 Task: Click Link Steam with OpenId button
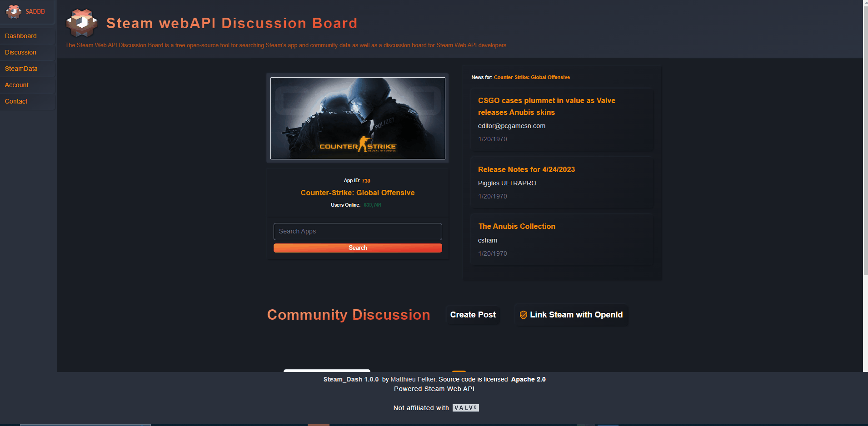tap(571, 315)
